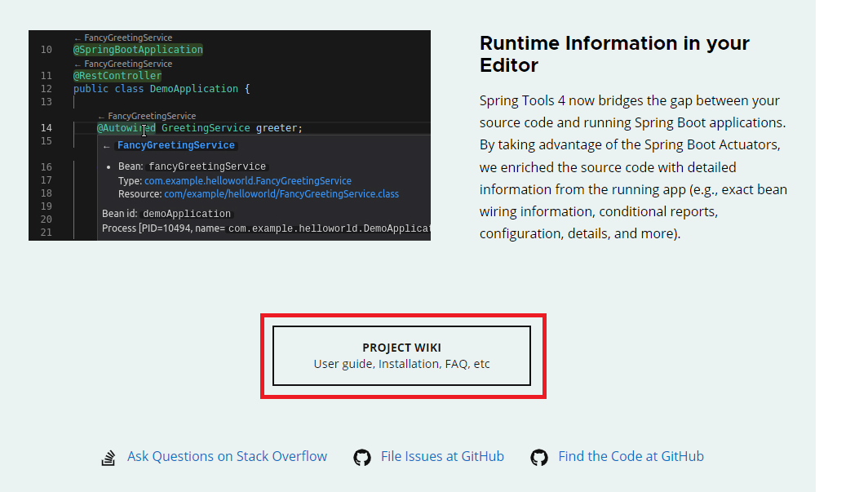Click the Stack Overflow icon
868x492 pixels.
(x=108, y=458)
